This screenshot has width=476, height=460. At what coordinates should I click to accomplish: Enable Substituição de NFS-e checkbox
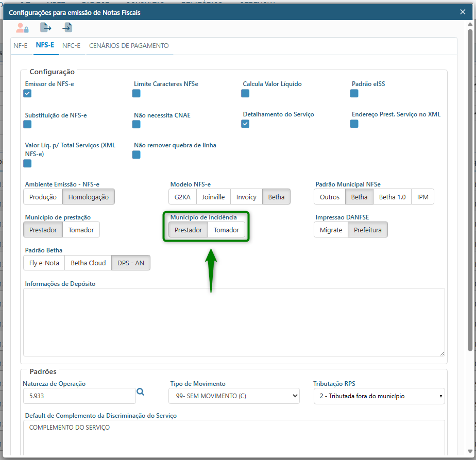pos(27,124)
